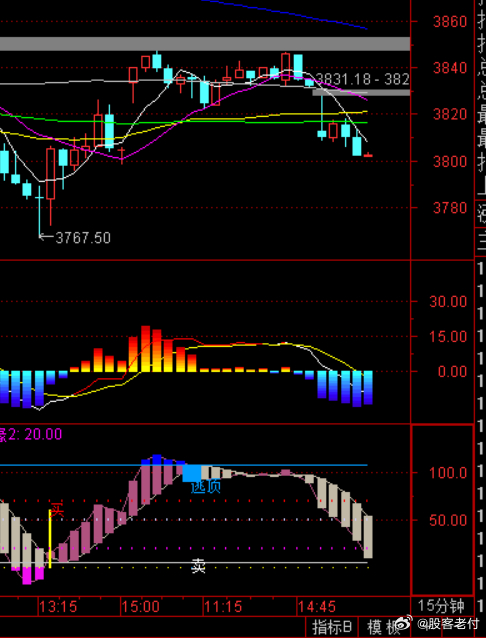The image size is (486, 638).
Task: Click the red 买 buy signal marker
Action: [x=57, y=509]
